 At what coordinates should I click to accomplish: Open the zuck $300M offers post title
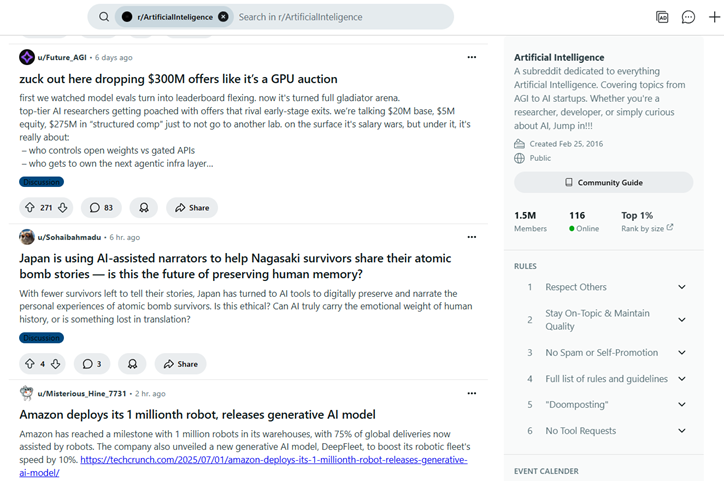[178, 79]
